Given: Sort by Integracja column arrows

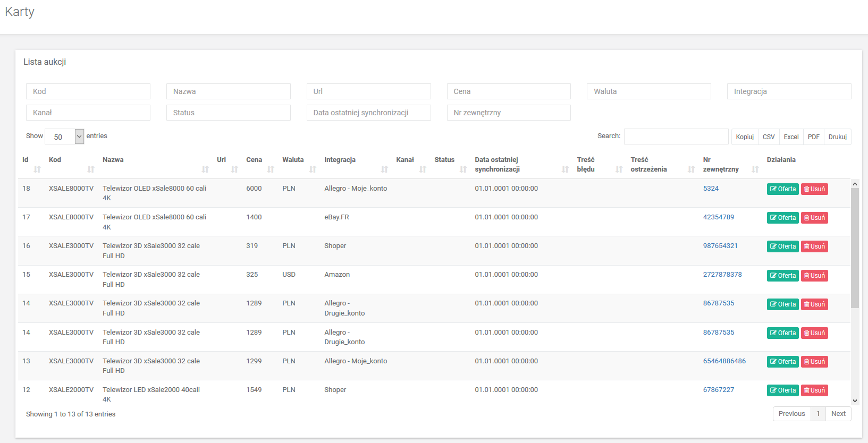Looking at the screenshot, I should (x=384, y=169).
